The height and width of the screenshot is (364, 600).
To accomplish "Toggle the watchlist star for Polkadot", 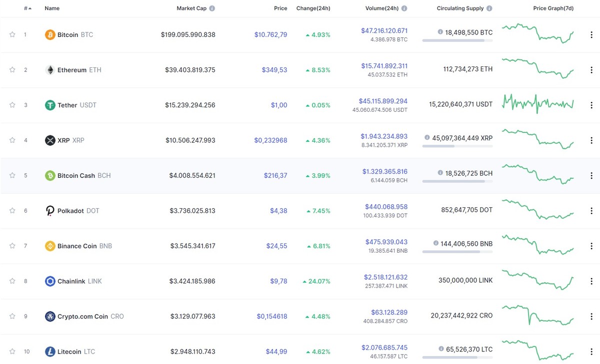I will click(x=12, y=211).
